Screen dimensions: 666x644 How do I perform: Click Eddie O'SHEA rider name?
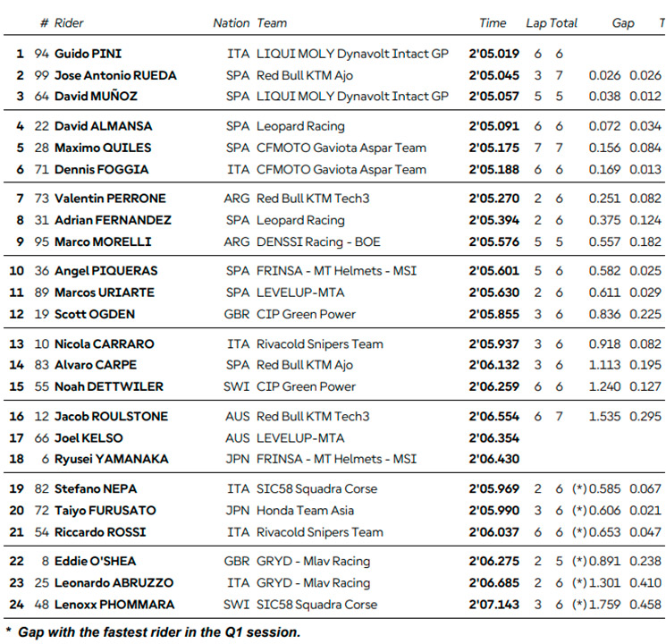coord(95,561)
